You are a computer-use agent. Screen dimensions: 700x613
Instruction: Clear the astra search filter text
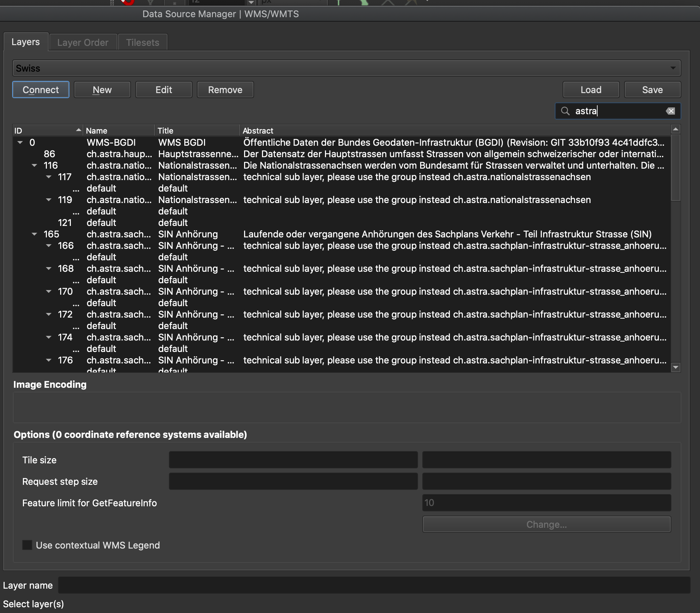pyautogui.click(x=671, y=111)
